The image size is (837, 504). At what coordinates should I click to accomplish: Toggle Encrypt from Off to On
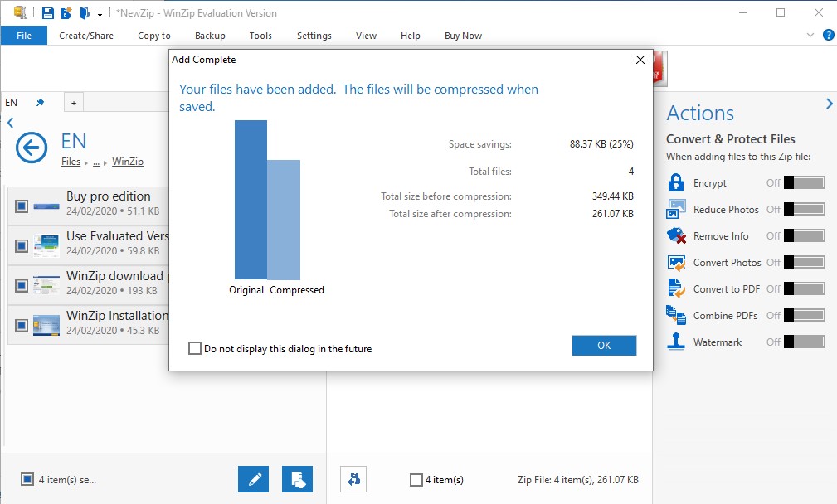(x=805, y=182)
